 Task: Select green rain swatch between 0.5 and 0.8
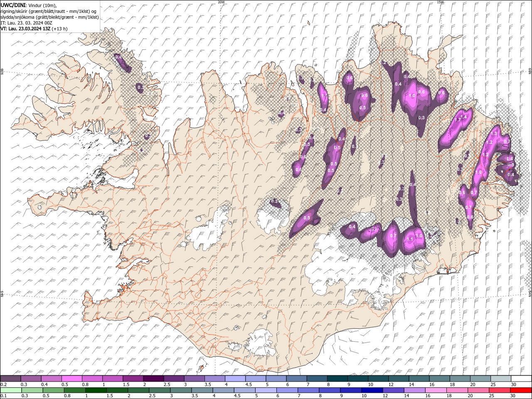click(x=53, y=390)
